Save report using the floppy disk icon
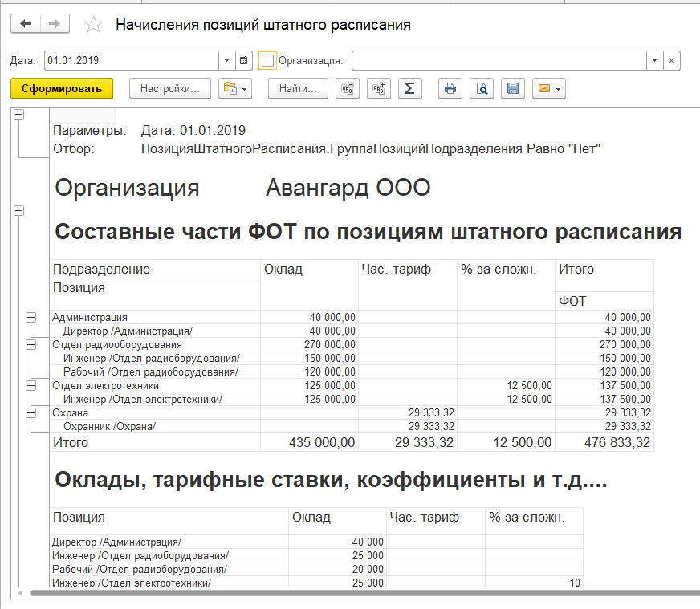 point(513,88)
